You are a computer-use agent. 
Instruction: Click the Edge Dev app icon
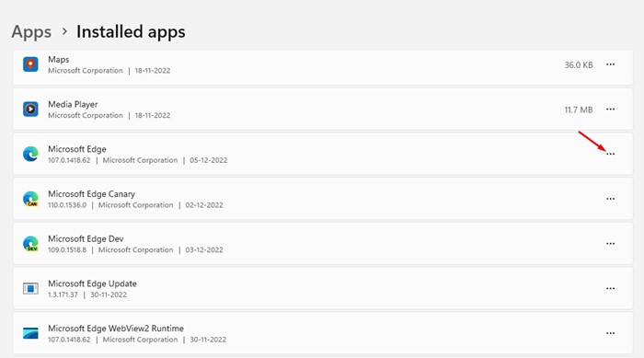coord(30,244)
